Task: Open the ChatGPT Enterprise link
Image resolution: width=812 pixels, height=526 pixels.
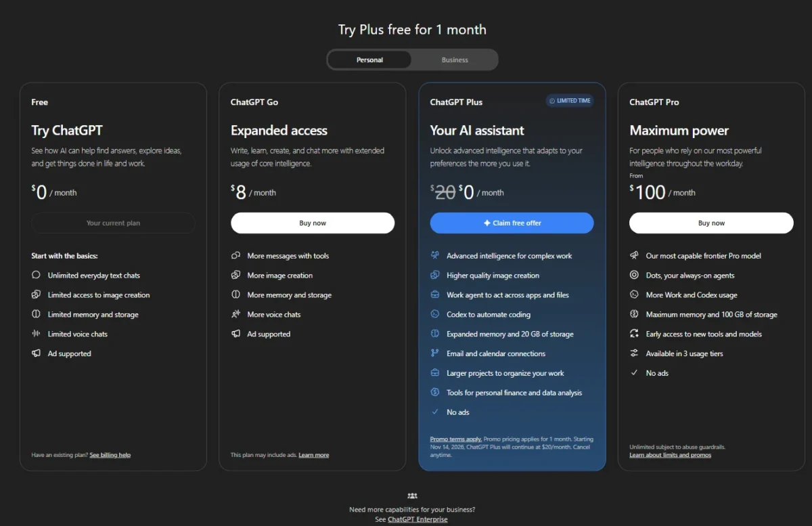Action: click(418, 519)
